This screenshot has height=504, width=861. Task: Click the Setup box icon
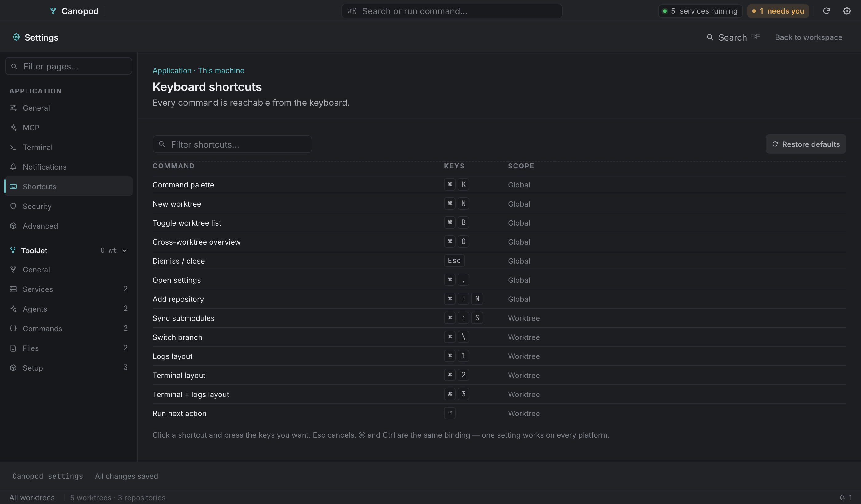(13, 368)
